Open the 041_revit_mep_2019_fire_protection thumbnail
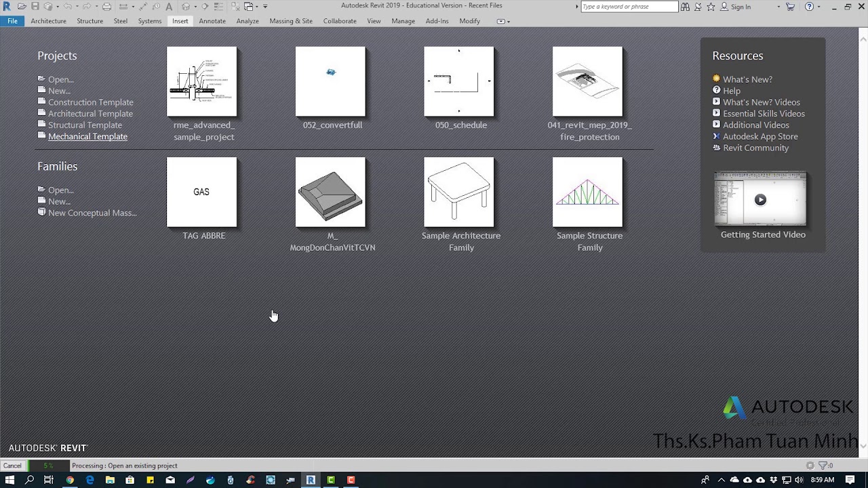The image size is (868, 488). (587, 81)
